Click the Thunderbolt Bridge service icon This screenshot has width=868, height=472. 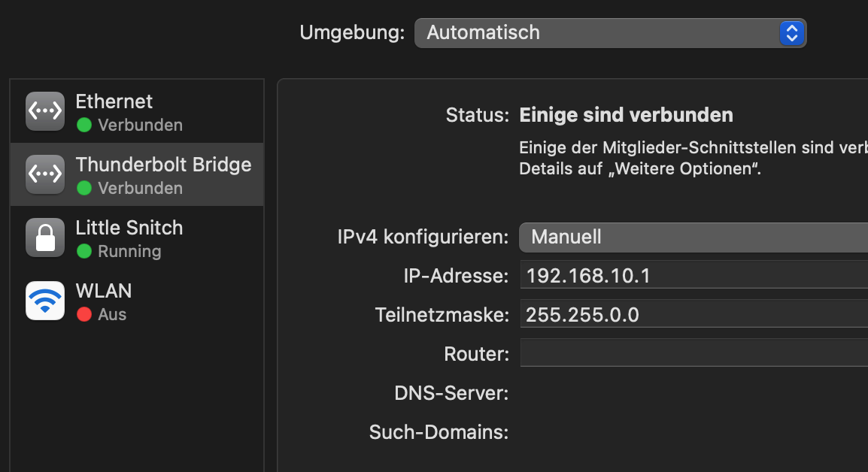[x=46, y=174]
